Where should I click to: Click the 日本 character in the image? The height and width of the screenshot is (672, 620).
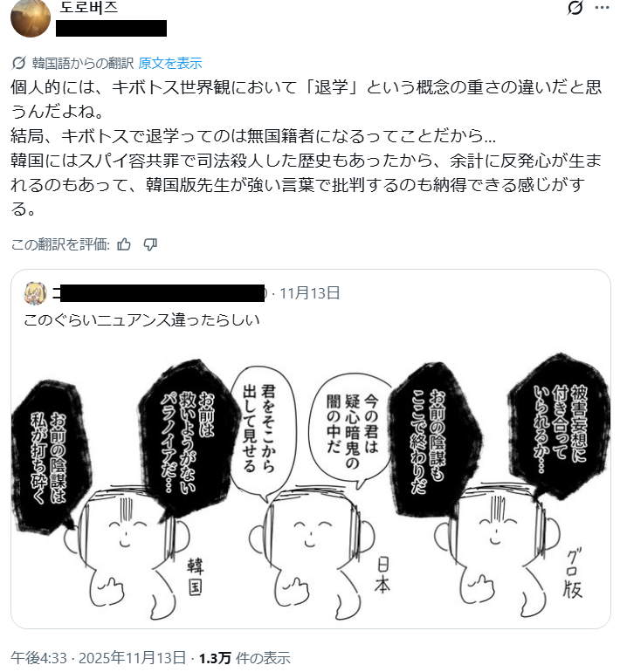312,552
